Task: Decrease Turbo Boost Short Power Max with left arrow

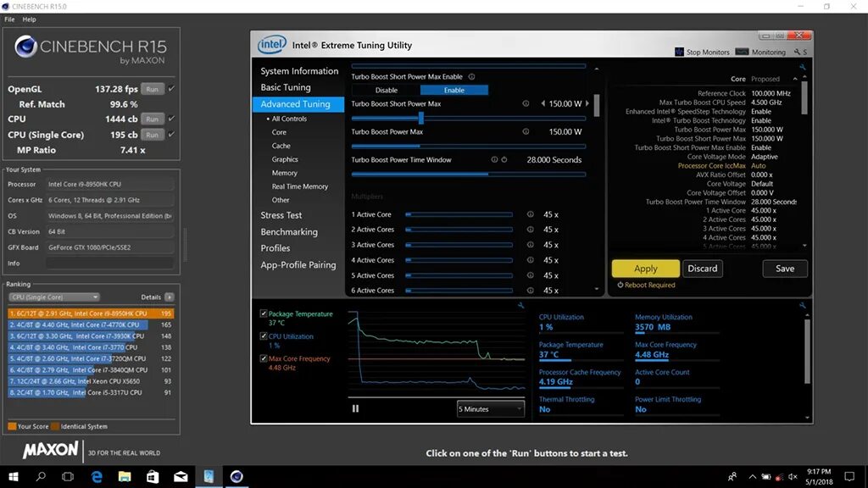Action: tap(543, 103)
